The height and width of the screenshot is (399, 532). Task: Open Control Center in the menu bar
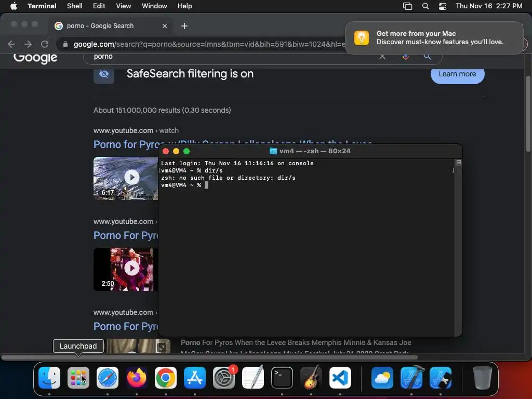tap(443, 6)
